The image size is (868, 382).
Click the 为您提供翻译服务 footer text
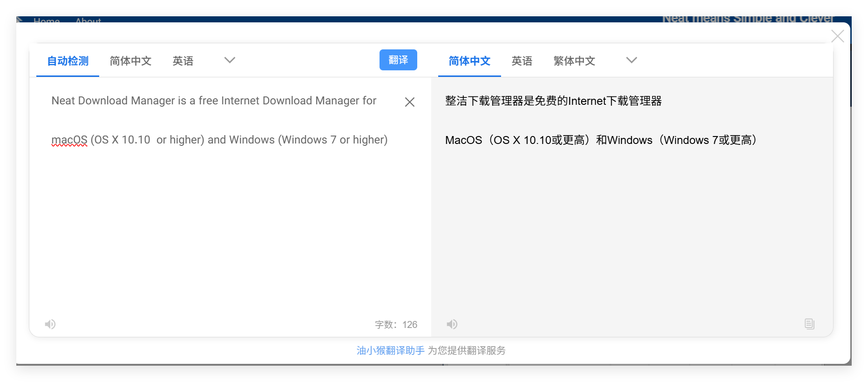point(467,350)
